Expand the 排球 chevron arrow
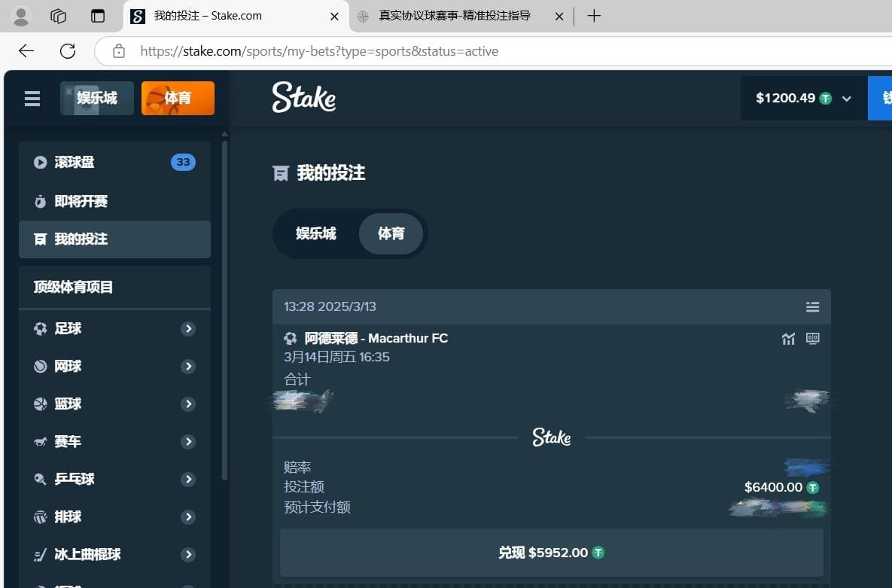This screenshot has height=588, width=892. click(188, 516)
